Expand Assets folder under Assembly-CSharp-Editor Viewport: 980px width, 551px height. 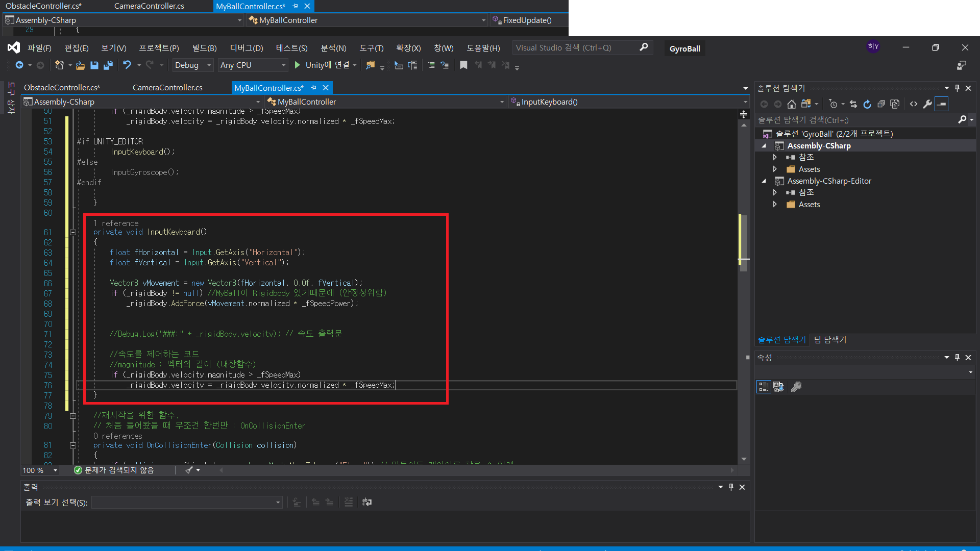click(775, 204)
